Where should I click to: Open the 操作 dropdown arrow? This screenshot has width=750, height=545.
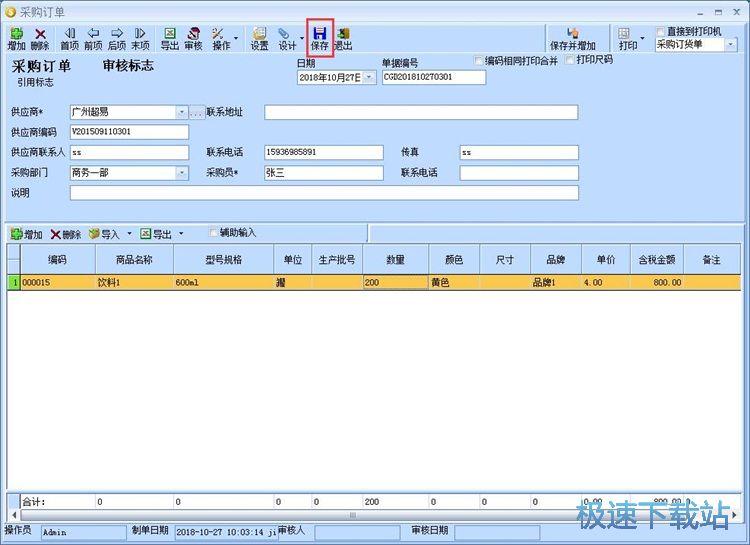tap(236, 39)
